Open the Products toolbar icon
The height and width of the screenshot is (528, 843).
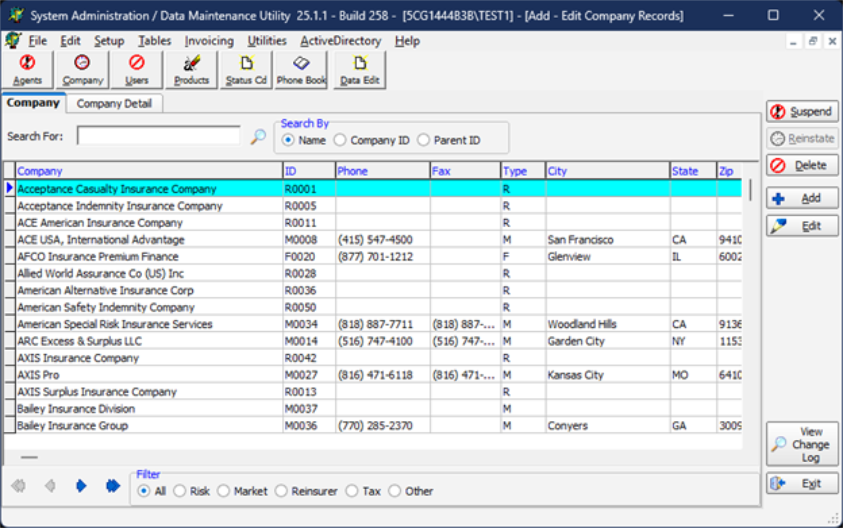pos(191,70)
